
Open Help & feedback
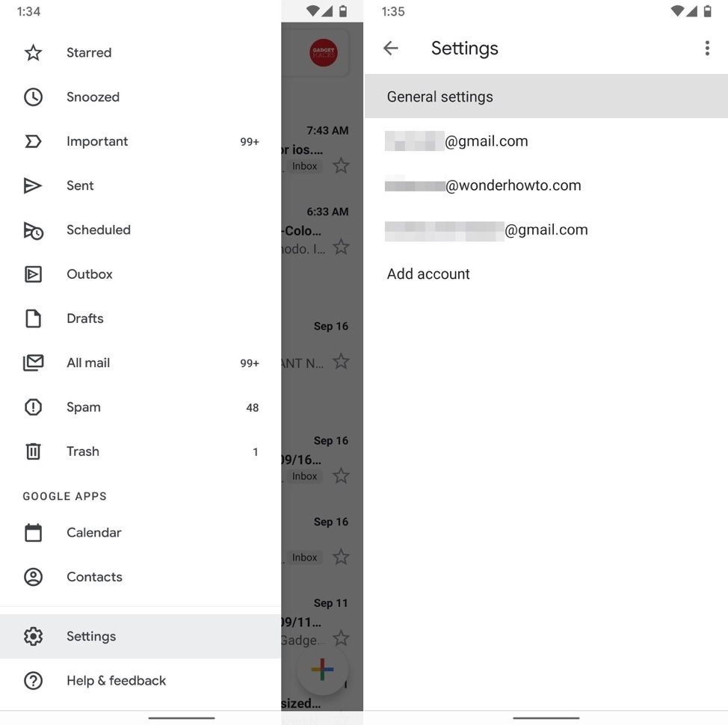(x=116, y=681)
